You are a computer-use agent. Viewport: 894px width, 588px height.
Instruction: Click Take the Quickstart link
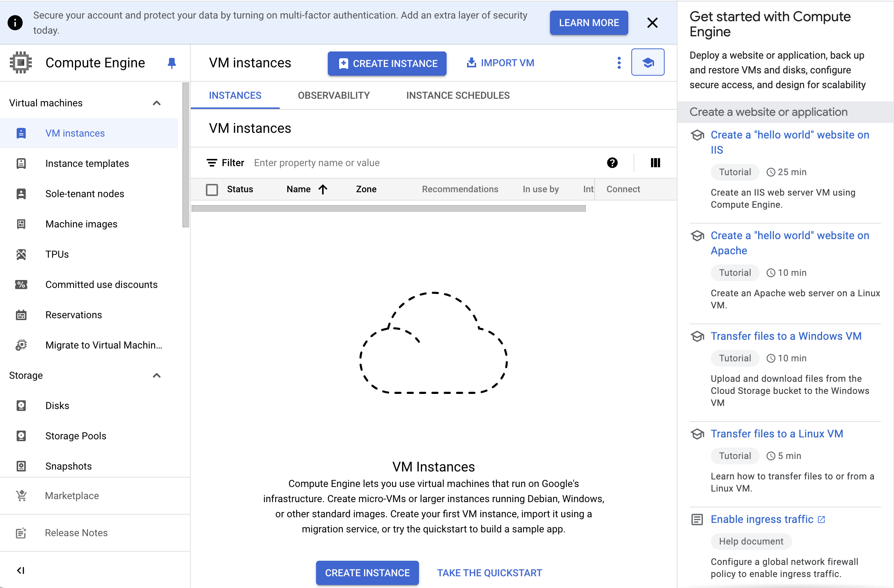tap(490, 573)
